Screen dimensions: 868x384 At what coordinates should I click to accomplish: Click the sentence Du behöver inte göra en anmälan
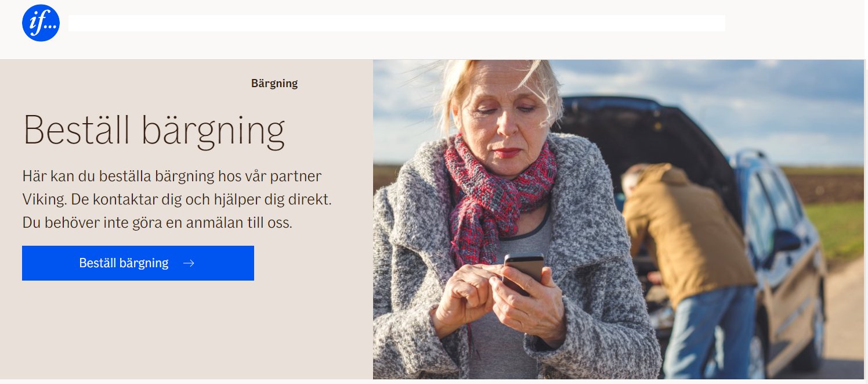157,222
